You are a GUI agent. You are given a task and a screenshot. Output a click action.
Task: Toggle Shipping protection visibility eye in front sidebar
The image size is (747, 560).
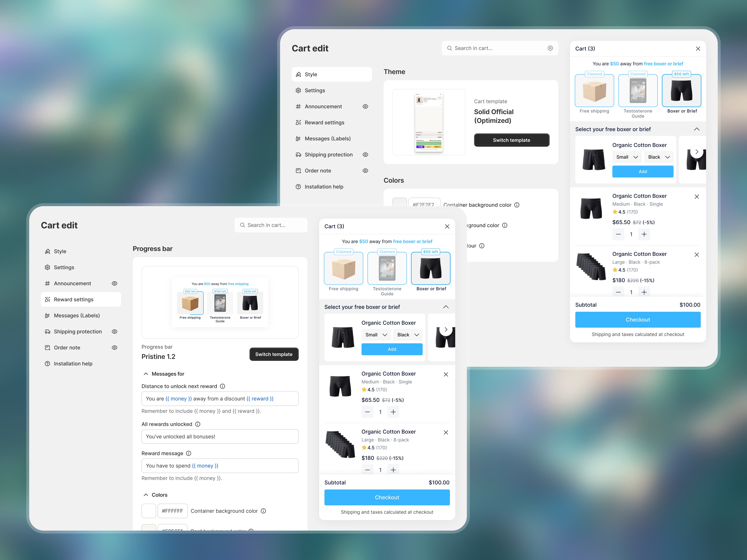pyautogui.click(x=115, y=331)
